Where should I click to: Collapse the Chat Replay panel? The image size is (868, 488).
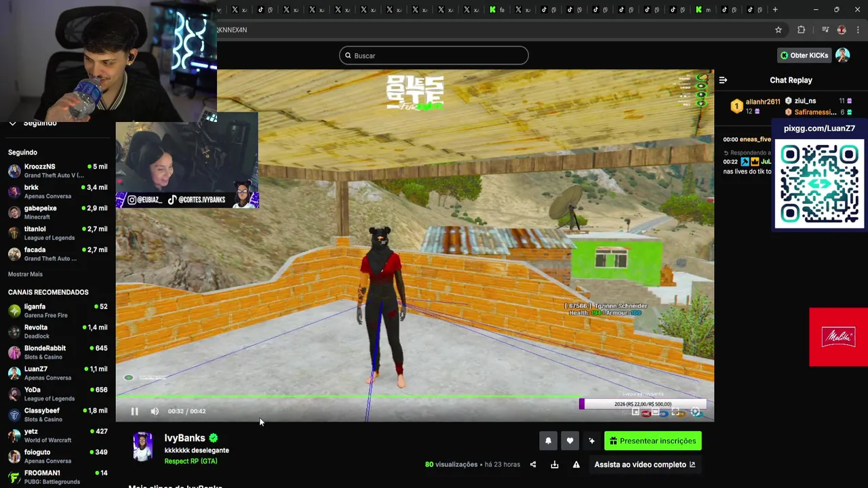coord(723,80)
